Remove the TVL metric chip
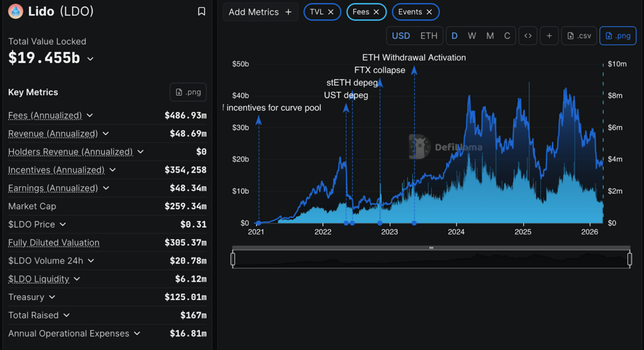644x350 pixels. point(331,12)
